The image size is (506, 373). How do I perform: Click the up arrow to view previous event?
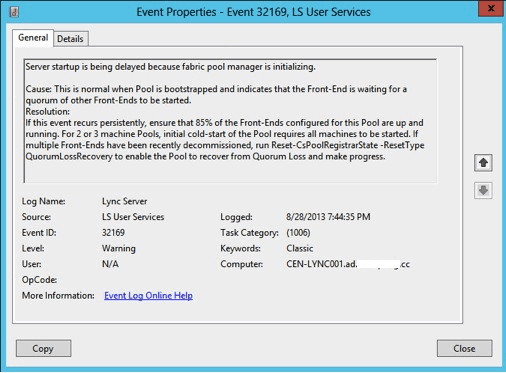[x=483, y=163]
